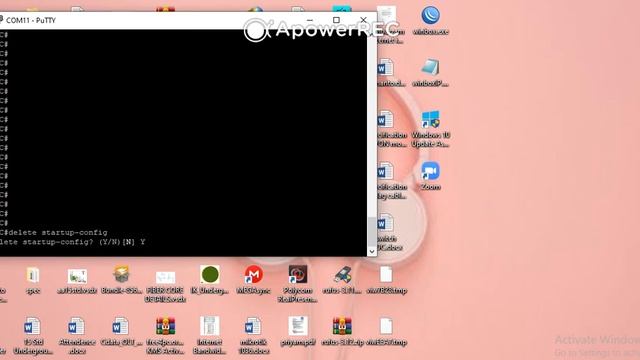Maximize the COM11 PuTTY window
The height and width of the screenshot is (360, 640).
336,20
